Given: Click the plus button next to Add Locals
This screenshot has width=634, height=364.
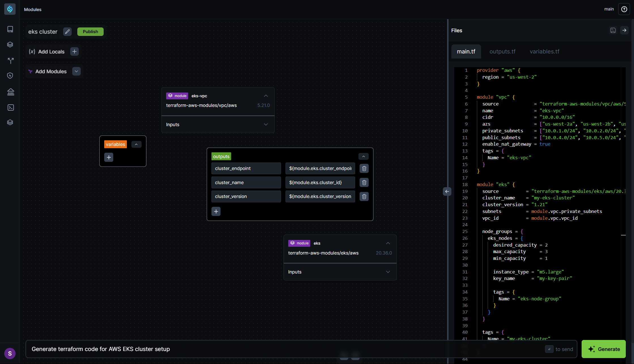Looking at the screenshot, I should pyautogui.click(x=74, y=51).
